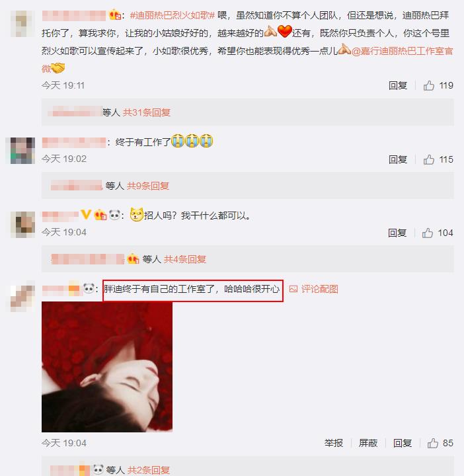The width and height of the screenshot is (464, 476).
Task: Reply to the 招人吗 comment
Action: tap(397, 233)
